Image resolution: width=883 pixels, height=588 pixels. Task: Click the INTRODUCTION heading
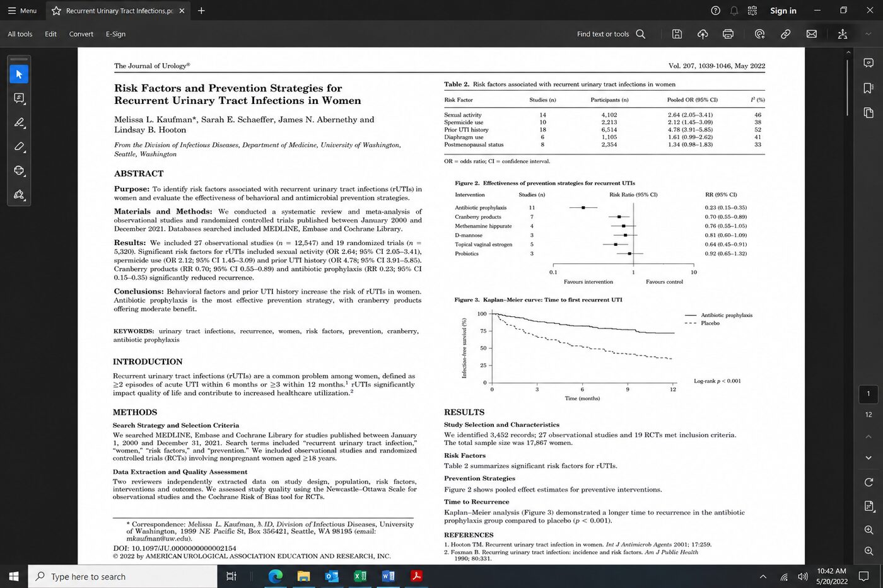pyautogui.click(x=148, y=362)
